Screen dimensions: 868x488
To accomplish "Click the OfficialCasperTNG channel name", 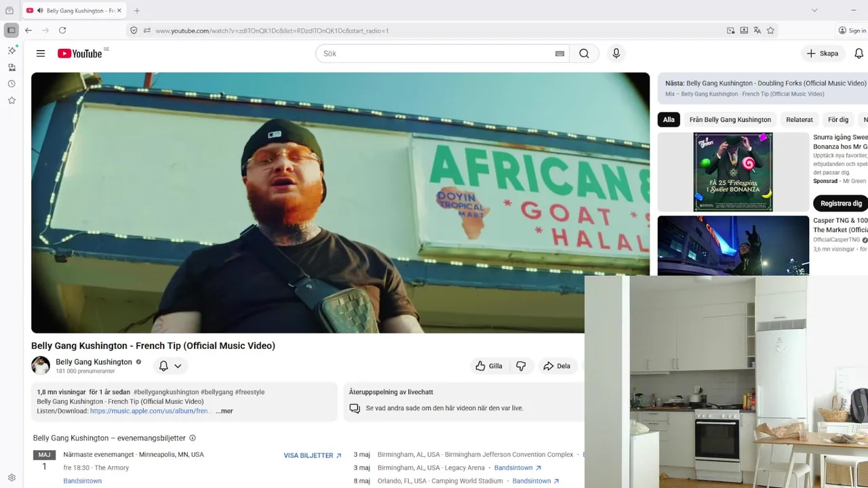I will [836, 240].
